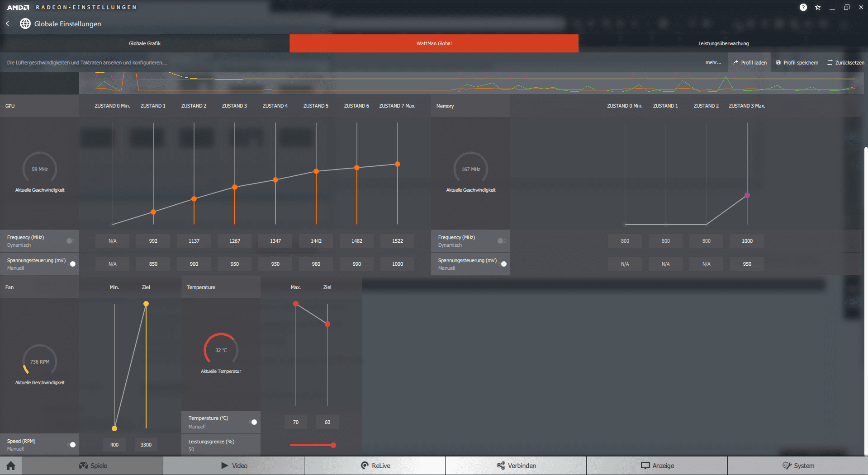Click fan Ziel speed slider point
This screenshot has width=868, height=475.
click(x=146, y=304)
